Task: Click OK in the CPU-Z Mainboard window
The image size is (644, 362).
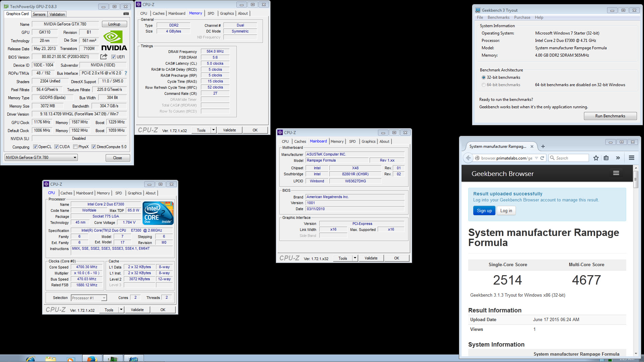Action: (396, 258)
